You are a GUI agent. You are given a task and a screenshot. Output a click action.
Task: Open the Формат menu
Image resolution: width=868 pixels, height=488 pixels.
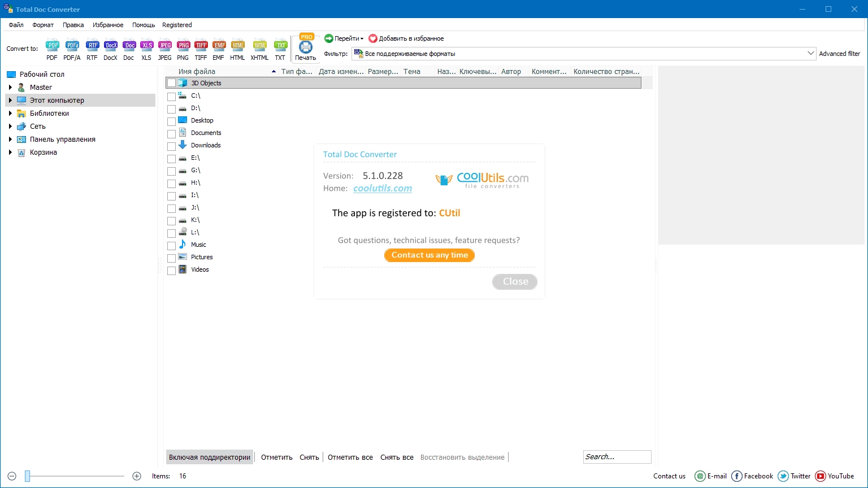[x=43, y=25]
